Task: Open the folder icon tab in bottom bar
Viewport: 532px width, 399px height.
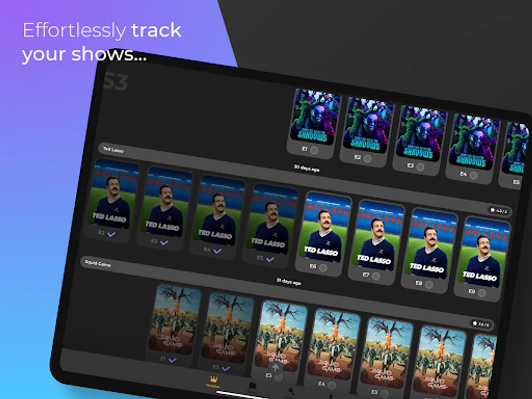Action: click(252, 386)
